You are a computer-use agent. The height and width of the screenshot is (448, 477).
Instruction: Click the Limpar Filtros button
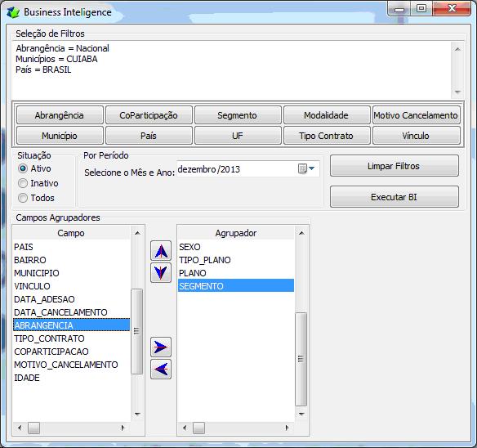(x=395, y=166)
